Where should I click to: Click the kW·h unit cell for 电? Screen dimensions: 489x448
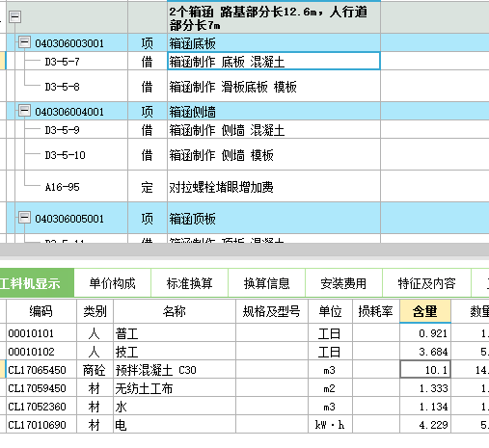click(x=330, y=425)
